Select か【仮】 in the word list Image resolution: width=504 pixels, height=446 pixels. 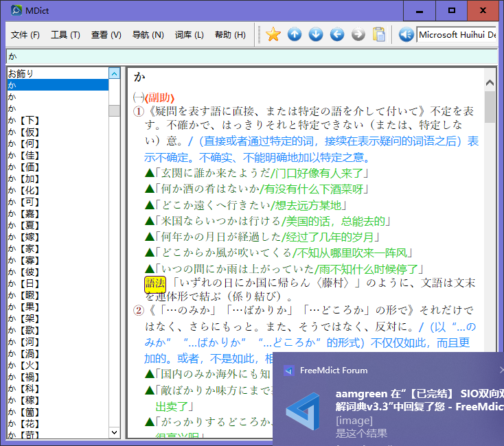(58, 132)
